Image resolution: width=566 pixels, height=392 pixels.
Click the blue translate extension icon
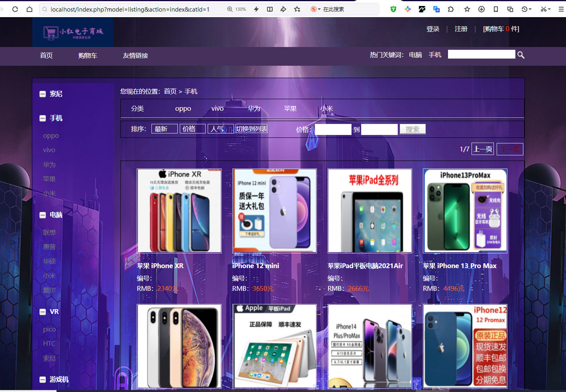pos(436,9)
